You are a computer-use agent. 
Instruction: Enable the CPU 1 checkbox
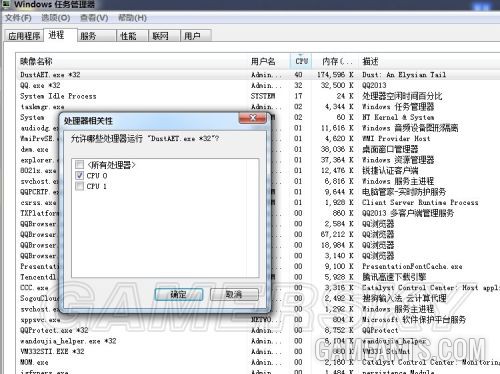pos(79,186)
